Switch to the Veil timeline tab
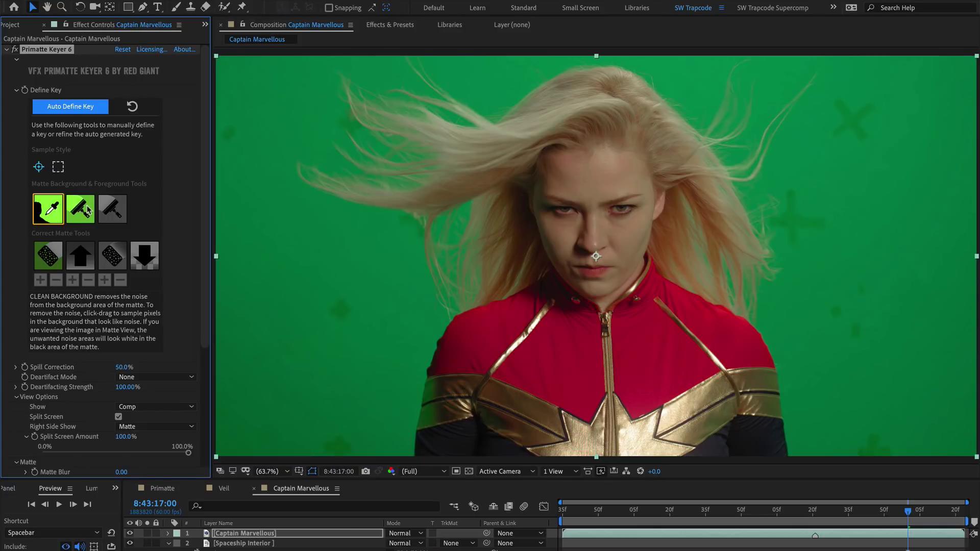 [224, 488]
